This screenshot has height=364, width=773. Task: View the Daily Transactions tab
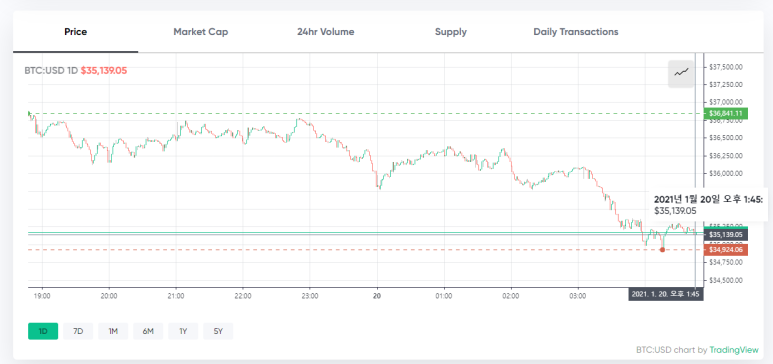pyautogui.click(x=575, y=32)
